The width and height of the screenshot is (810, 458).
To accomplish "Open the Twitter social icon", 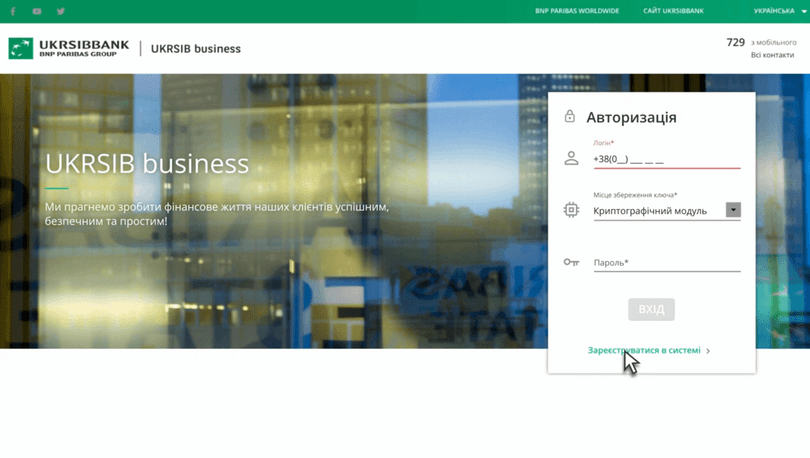I will (x=61, y=11).
